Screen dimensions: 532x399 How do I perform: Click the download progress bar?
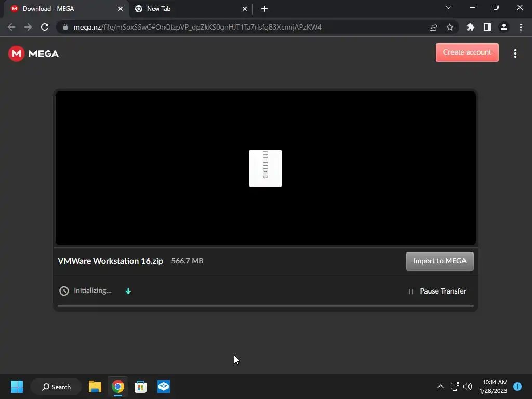[x=265, y=305]
